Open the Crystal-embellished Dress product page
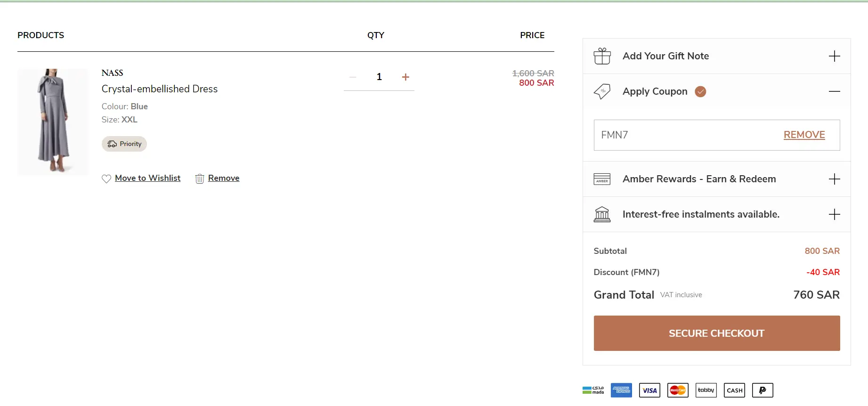 click(x=160, y=89)
